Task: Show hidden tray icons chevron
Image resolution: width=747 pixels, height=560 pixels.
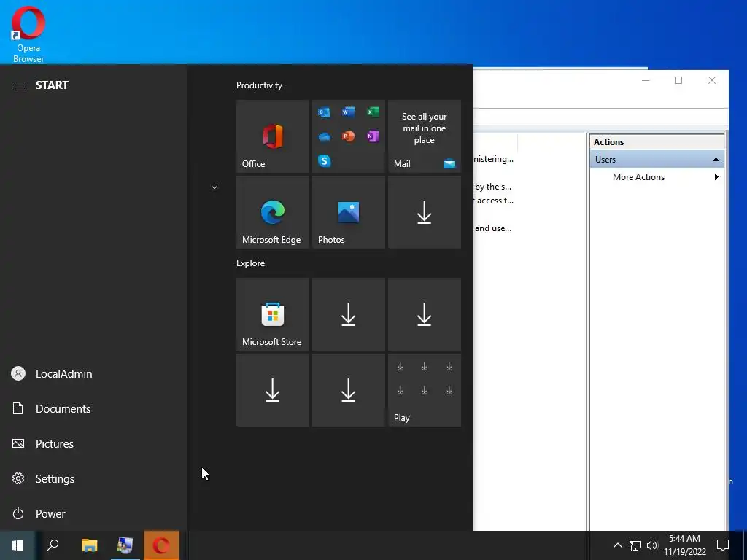Action: tap(617, 545)
